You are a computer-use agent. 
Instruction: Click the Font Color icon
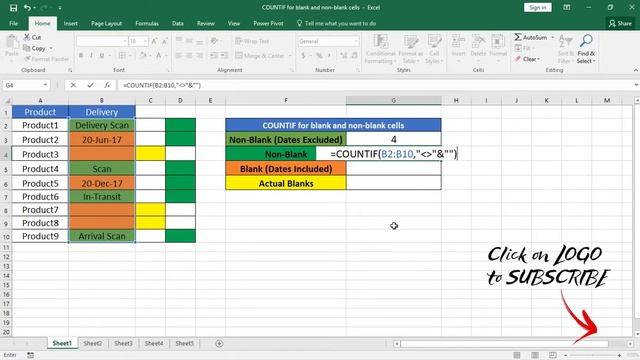tap(159, 55)
